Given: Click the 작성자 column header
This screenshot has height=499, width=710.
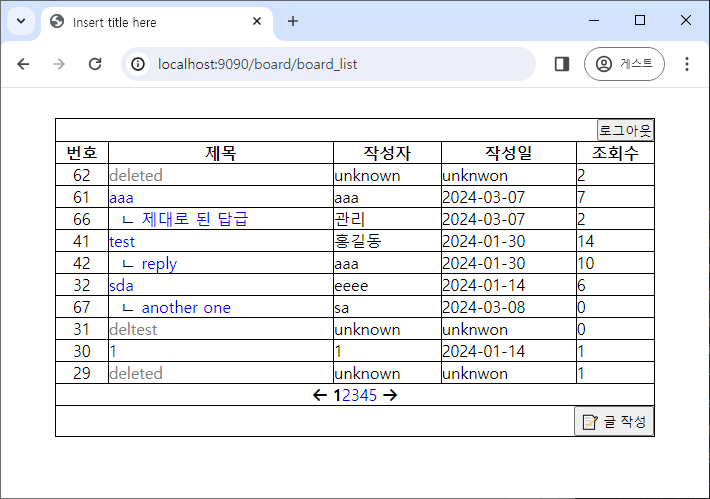Looking at the screenshot, I should coord(387,153).
